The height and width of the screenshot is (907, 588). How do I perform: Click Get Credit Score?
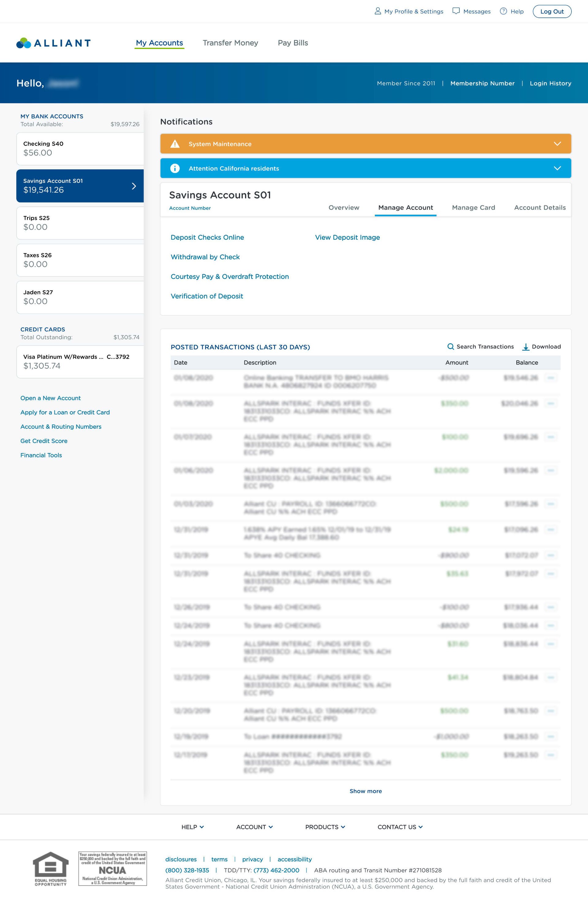[x=44, y=441]
